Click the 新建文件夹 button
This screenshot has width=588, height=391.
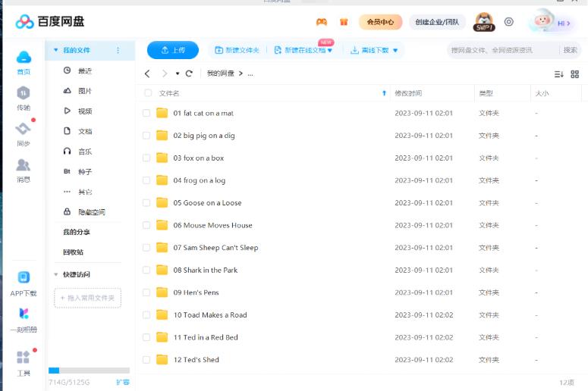(x=237, y=50)
